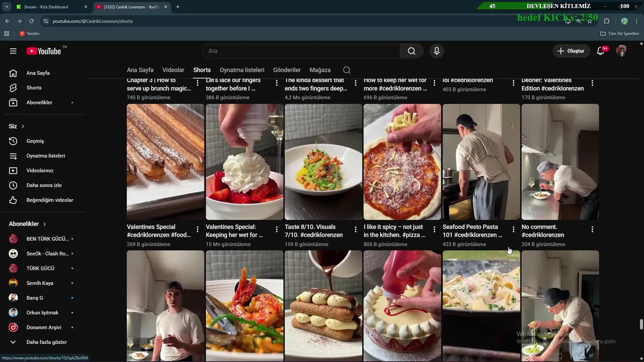Open the browser apps grid icon

[7, 34]
